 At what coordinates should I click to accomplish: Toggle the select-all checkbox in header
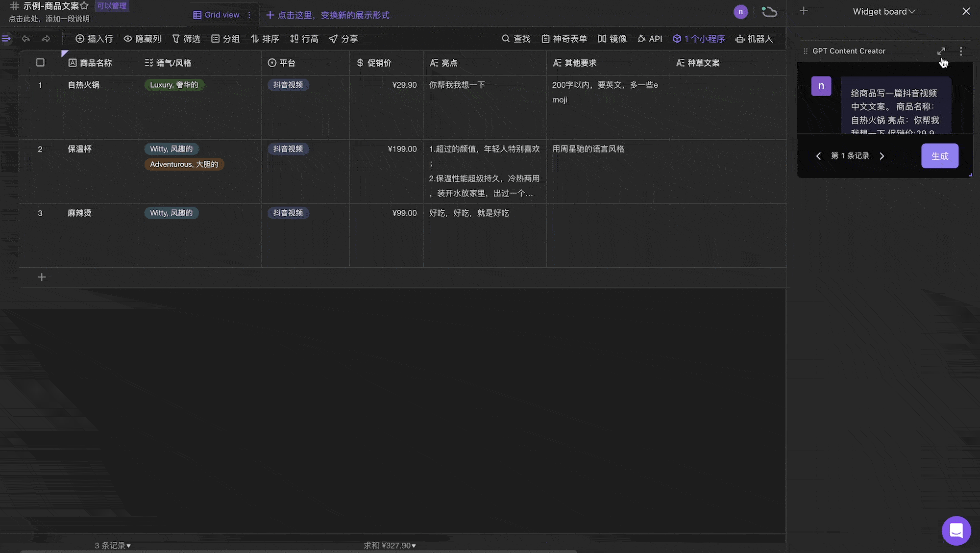click(40, 63)
